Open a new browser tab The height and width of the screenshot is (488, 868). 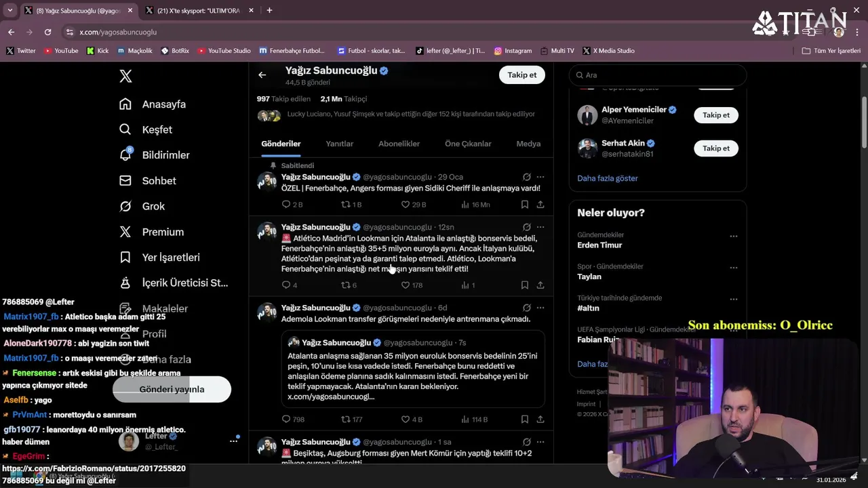(269, 10)
